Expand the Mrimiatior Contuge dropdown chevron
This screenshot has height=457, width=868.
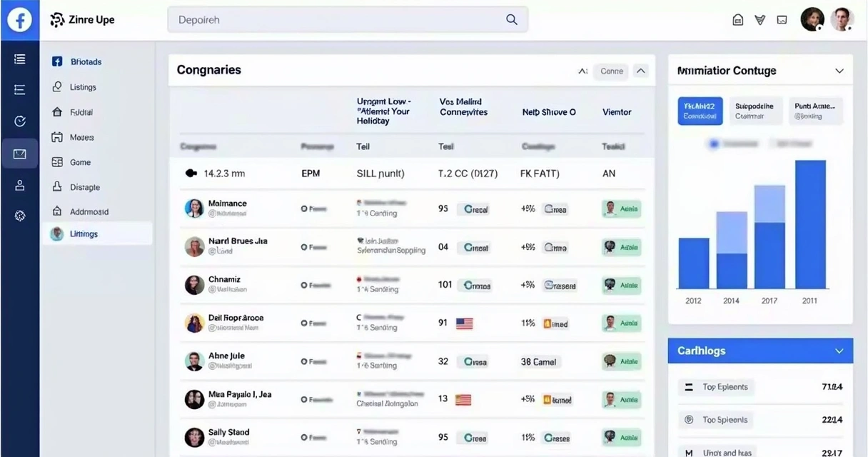[x=839, y=71]
